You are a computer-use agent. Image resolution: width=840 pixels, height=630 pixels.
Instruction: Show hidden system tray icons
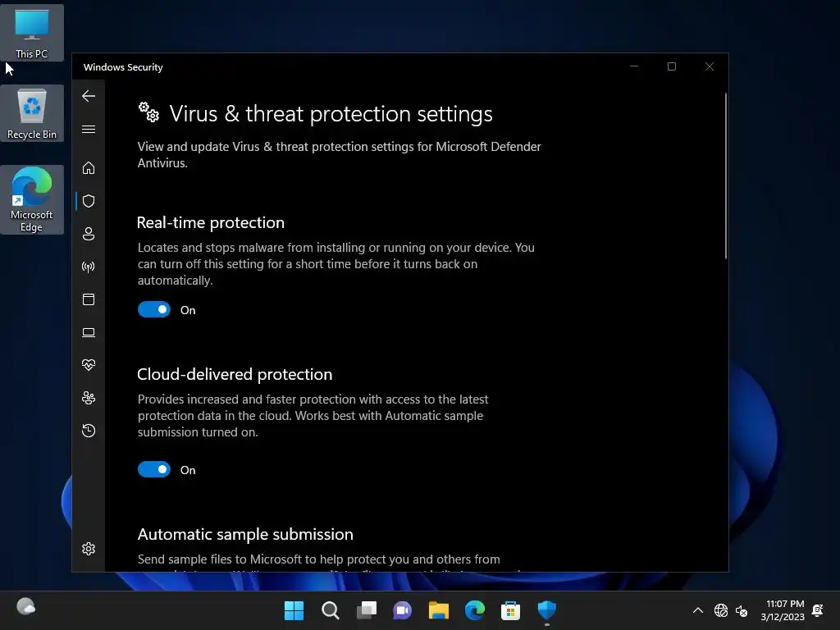698,610
